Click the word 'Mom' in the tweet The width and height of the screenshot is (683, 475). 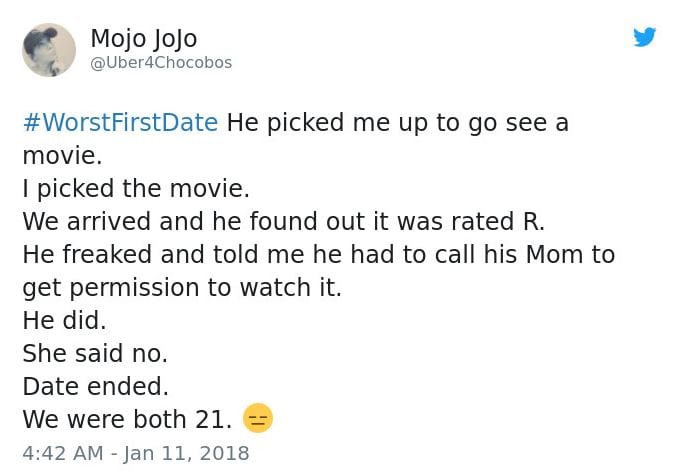click(x=554, y=254)
